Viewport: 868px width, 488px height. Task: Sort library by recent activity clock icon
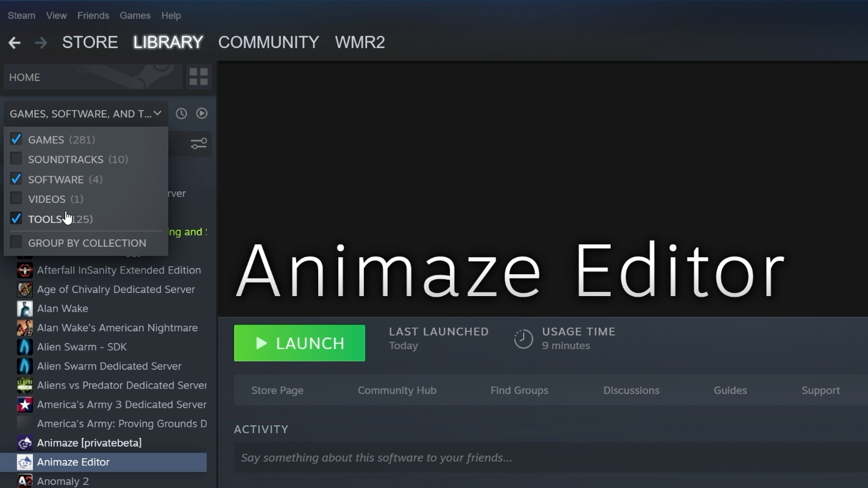(x=181, y=113)
